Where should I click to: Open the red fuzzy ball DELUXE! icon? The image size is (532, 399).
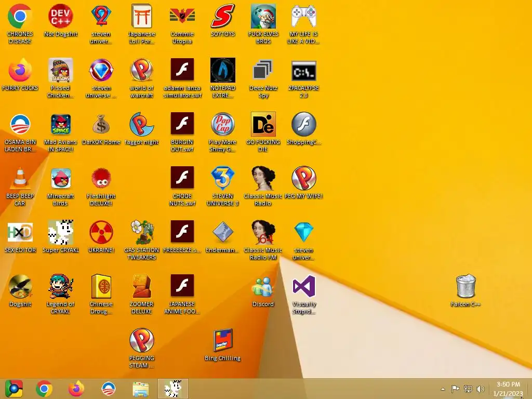tap(101, 178)
